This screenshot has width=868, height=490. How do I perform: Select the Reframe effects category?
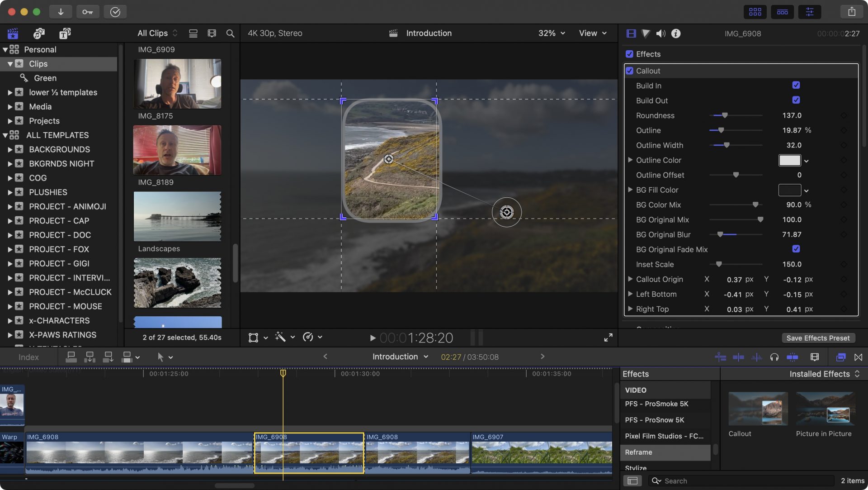click(638, 452)
